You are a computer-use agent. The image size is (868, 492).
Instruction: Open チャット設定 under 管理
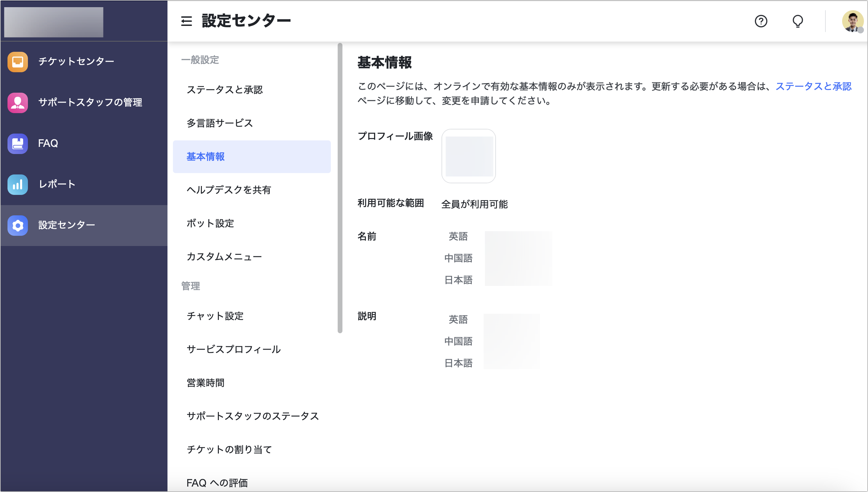pyautogui.click(x=215, y=316)
